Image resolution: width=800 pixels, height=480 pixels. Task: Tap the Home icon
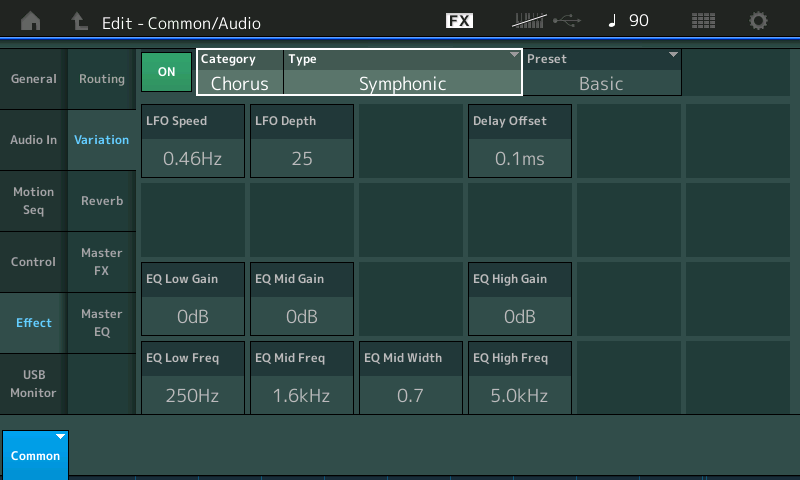click(x=32, y=21)
